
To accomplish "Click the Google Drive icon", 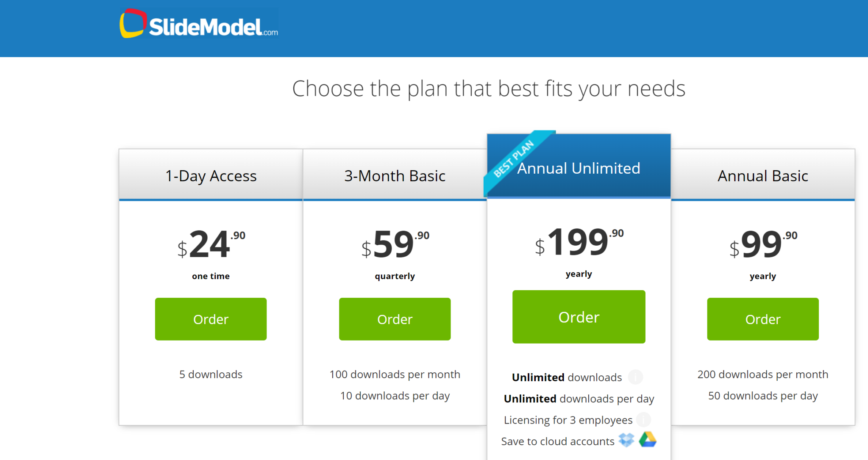I will point(648,440).
